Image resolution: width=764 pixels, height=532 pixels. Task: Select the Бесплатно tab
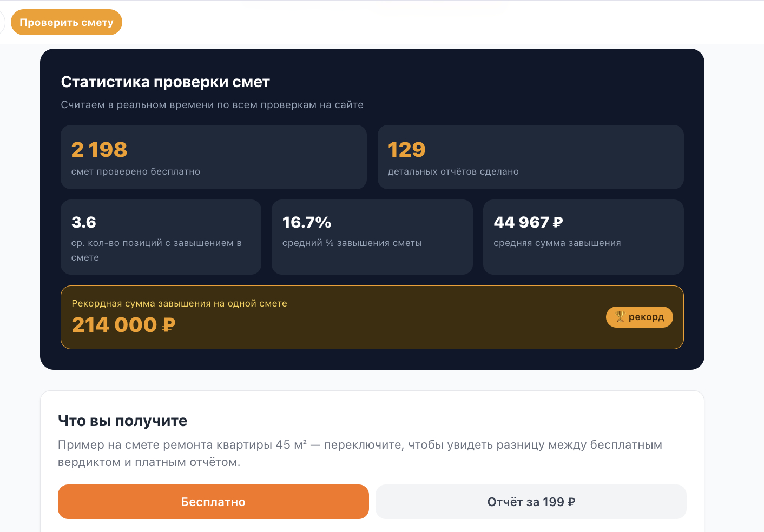213,502
